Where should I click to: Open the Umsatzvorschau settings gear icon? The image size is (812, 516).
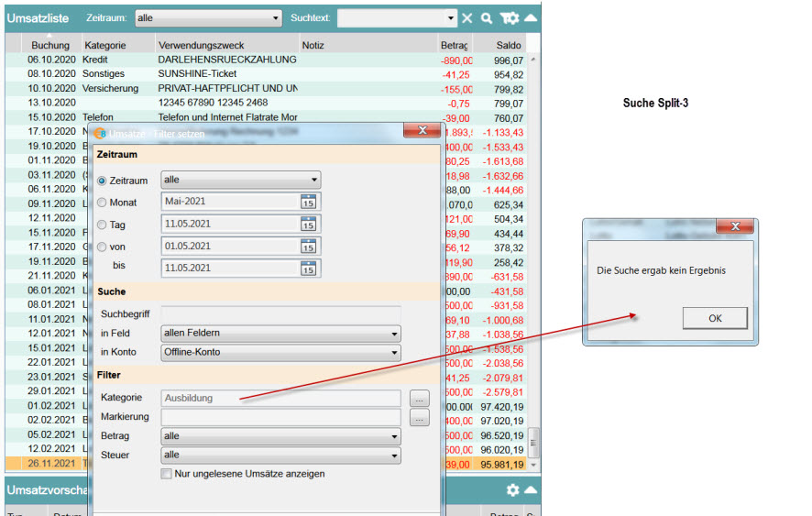pyautogui.click(x=512, y=490)
